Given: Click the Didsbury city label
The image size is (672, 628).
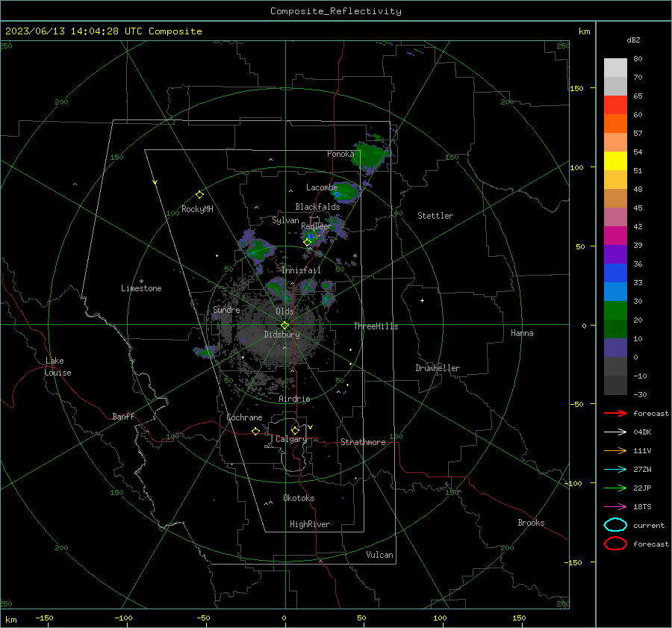Looking at the screenshot, I should [x=281, y=335].
